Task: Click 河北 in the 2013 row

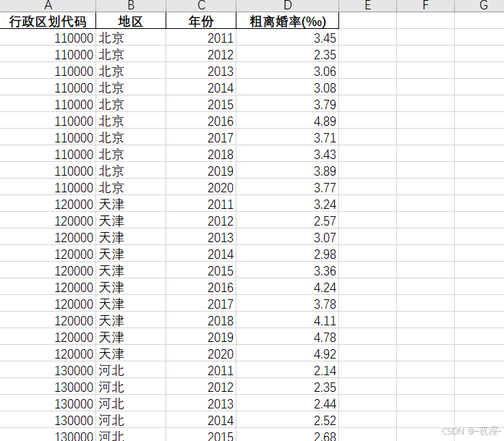Action: tap(131, 403)
